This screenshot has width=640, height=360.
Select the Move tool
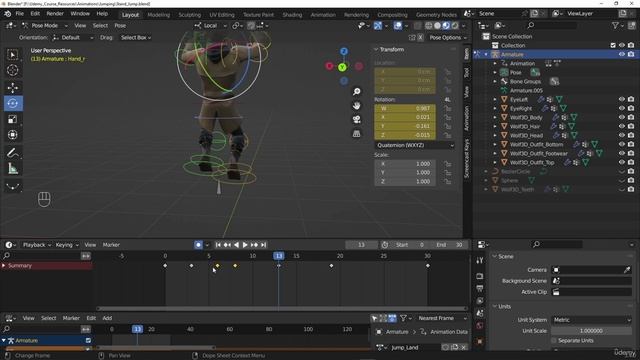coord(13,87)
